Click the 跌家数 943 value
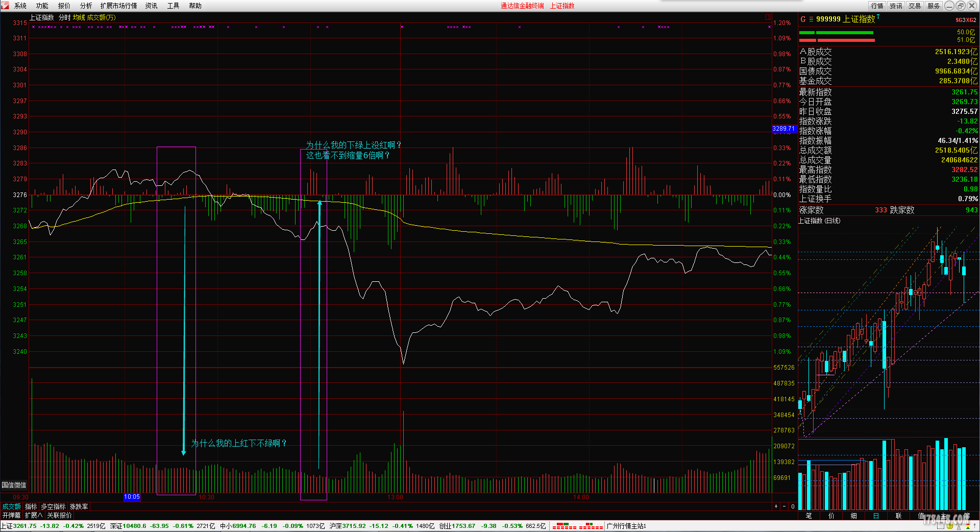The image size is (980, 532). coord(972,210)
